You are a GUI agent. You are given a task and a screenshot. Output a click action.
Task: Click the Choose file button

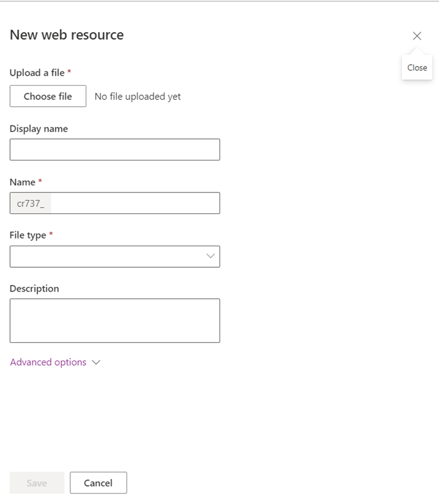click(48, 96)
